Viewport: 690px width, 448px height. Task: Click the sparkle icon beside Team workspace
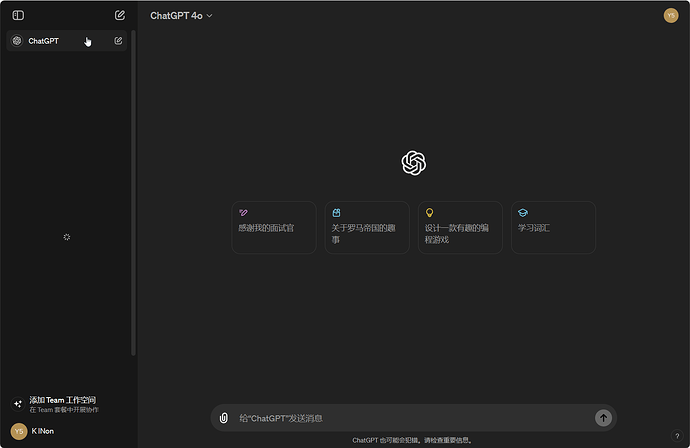click(x=18, y=404)
